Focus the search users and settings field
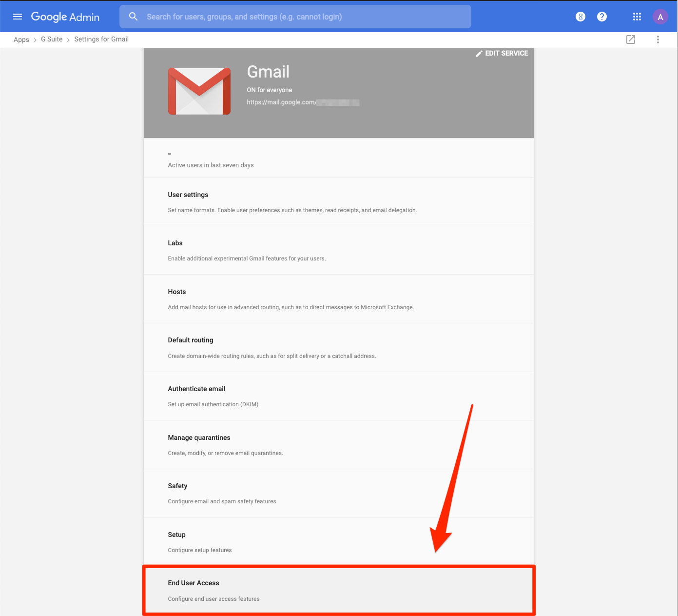Image resolution: width=678 pixels, height=616 pixels. pyautogui.click(x=295, y=17)
